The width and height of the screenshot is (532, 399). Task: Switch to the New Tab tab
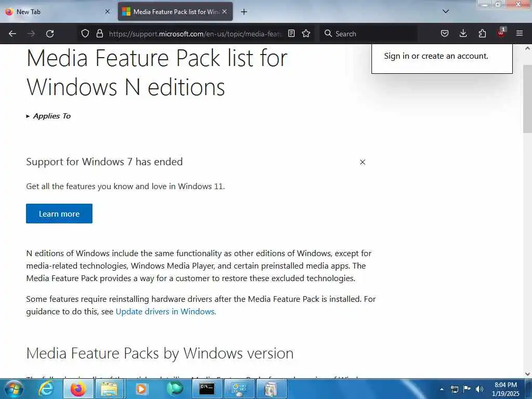(57, 12)
